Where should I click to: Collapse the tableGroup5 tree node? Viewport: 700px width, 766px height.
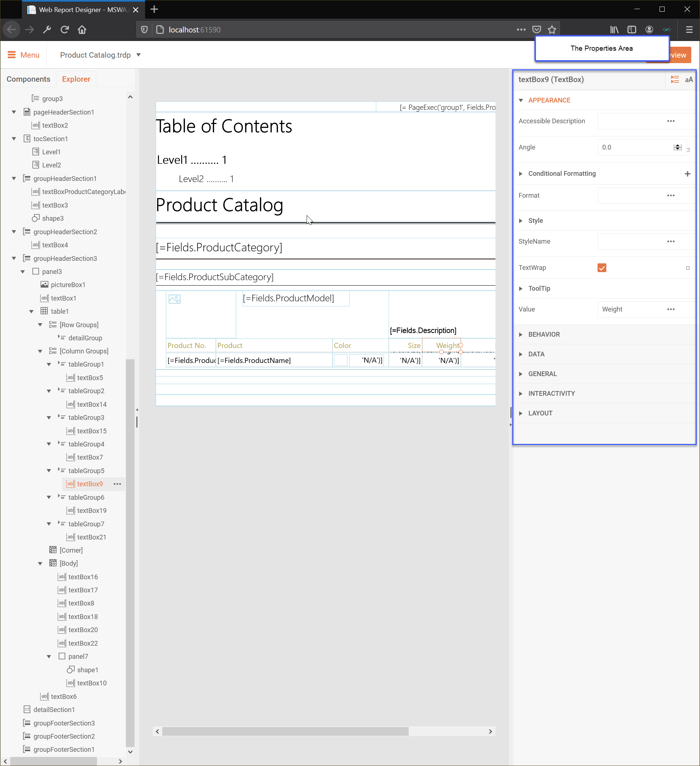[48, 471]
